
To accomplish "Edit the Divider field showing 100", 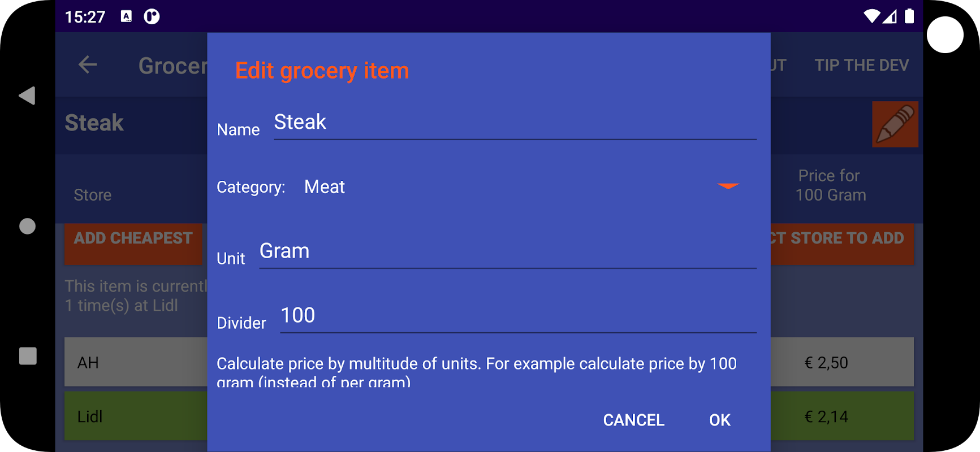I will click(517, 316).
